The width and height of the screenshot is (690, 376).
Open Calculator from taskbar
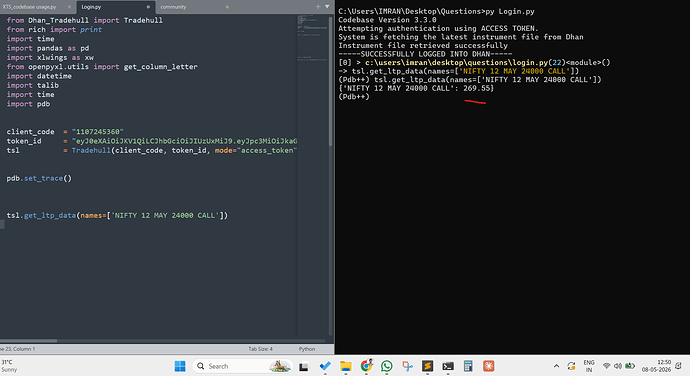[468, 366]
